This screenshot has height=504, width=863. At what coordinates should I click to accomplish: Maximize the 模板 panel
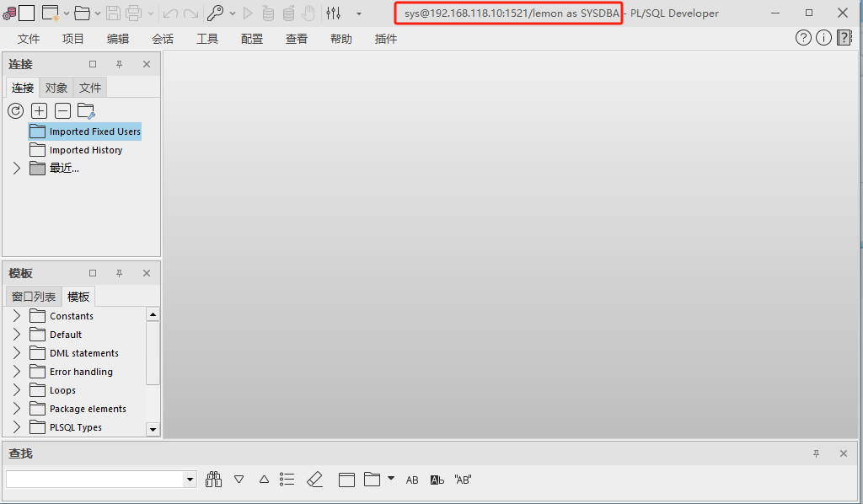coord(93,273)
